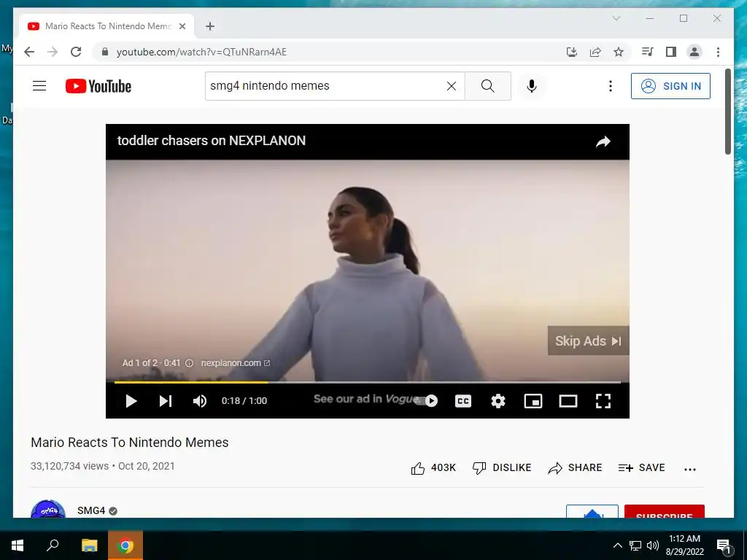The height and width of the screenshot is (560, 747).
Task: Open a new browser tab
Action: pyautogui.click(x=210, y=26)
